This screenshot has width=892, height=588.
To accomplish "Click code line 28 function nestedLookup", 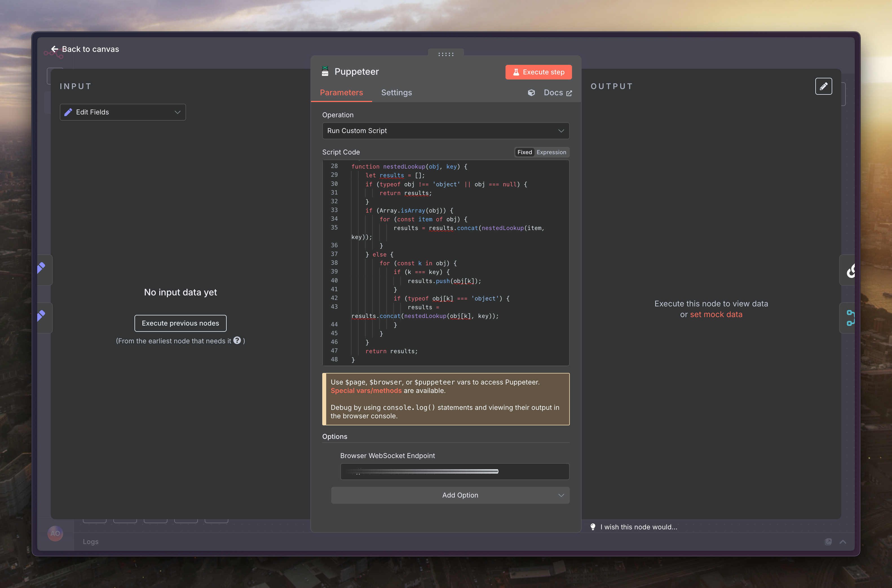I will click(409, 167).
